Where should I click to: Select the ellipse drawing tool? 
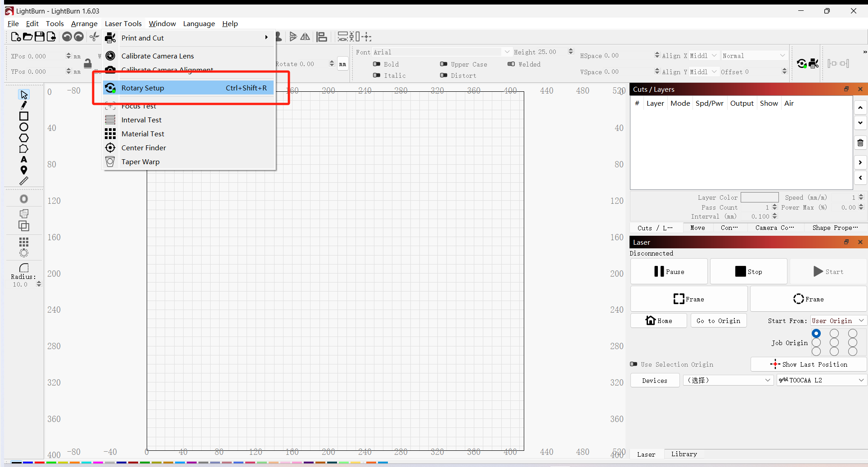coord(24,127)
